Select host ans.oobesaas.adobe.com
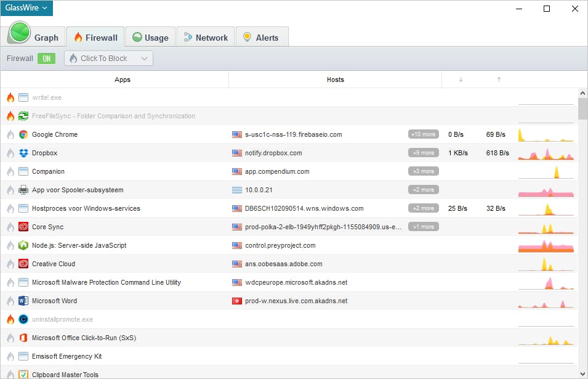 283,264
